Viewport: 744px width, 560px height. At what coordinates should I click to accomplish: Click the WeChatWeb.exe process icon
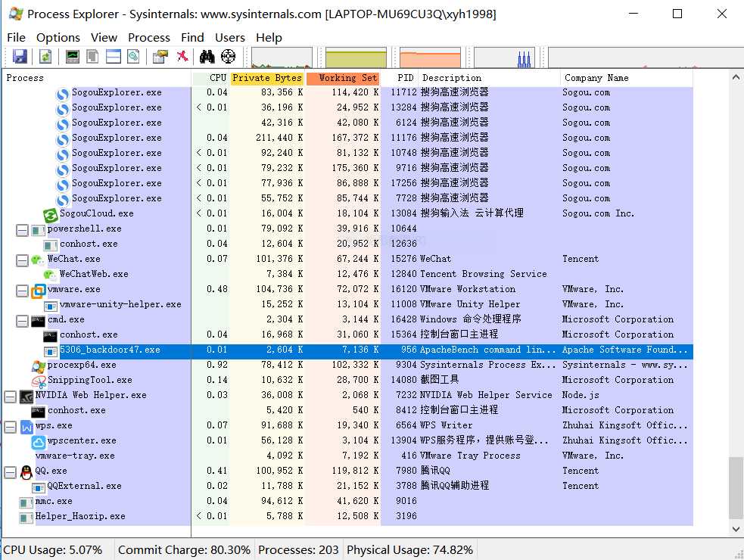[50, 275]
